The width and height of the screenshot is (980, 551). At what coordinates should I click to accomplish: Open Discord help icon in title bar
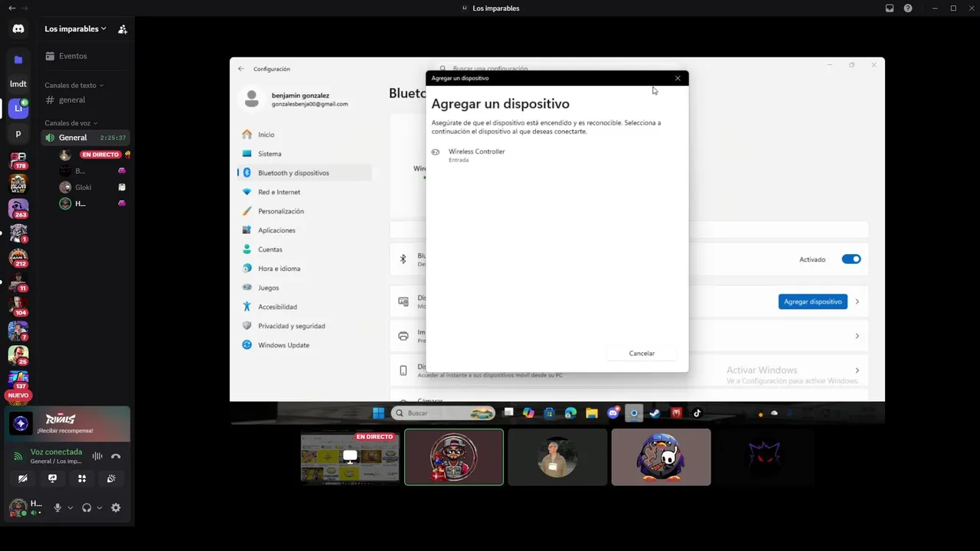point(908,8)
